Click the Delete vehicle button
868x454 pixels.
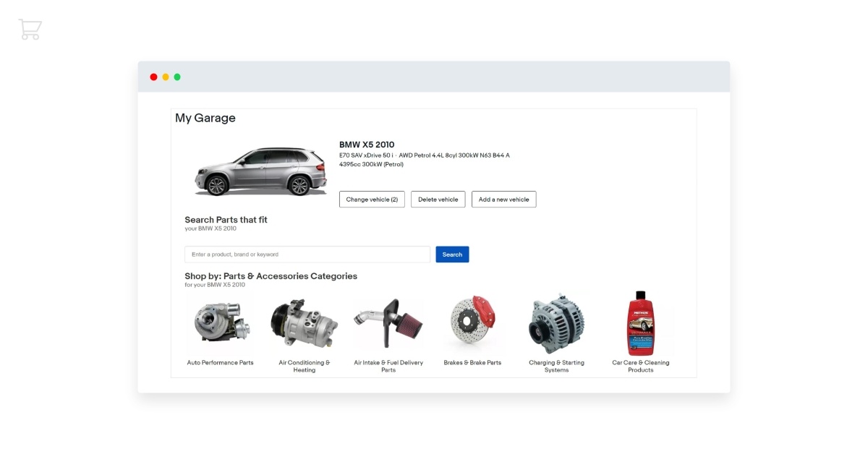click(438, 199)
